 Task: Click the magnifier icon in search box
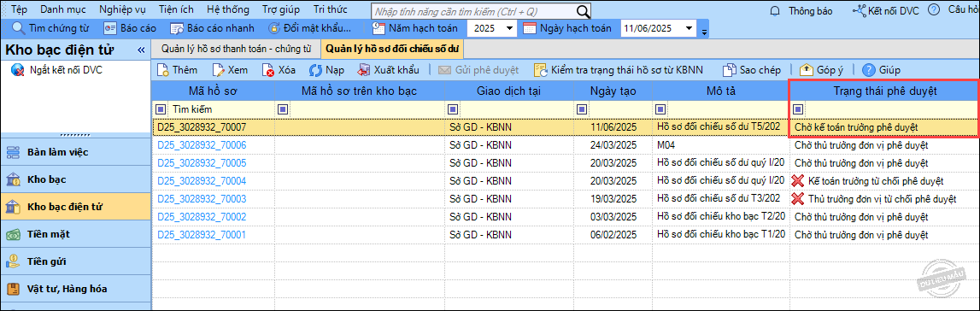pos(583,11)
